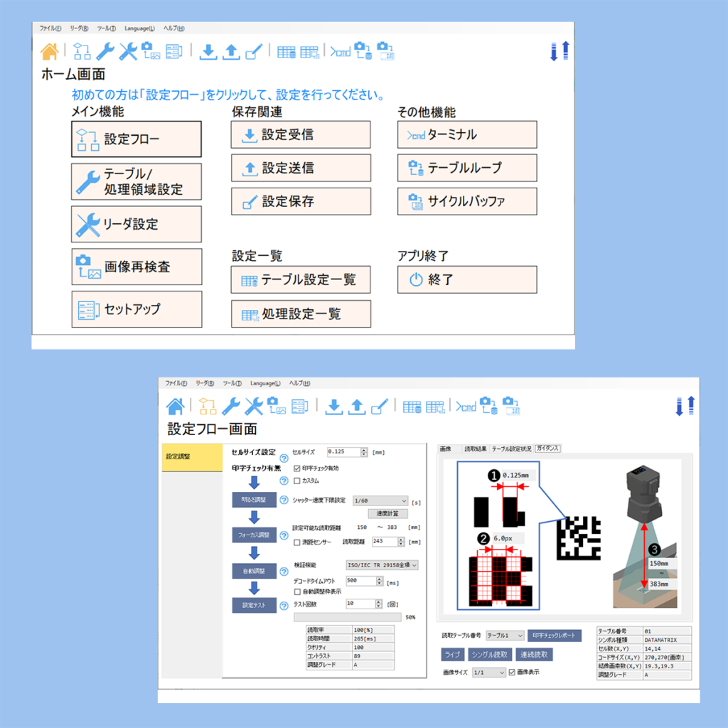Click help icon next to 設定テスト
The height and width of the screenshot is (728, 728).
coord(284,605)
